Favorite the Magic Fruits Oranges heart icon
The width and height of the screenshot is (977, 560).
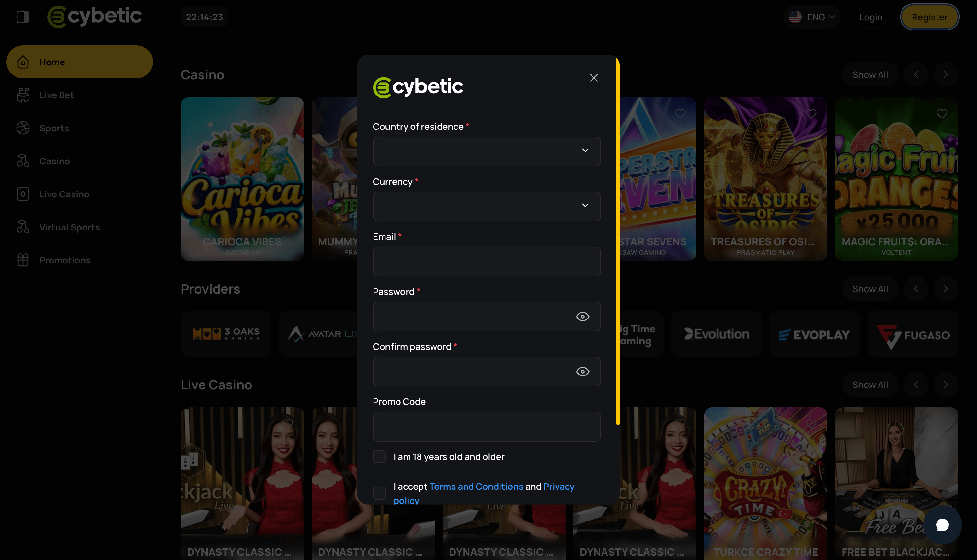[x=942, y=114]
